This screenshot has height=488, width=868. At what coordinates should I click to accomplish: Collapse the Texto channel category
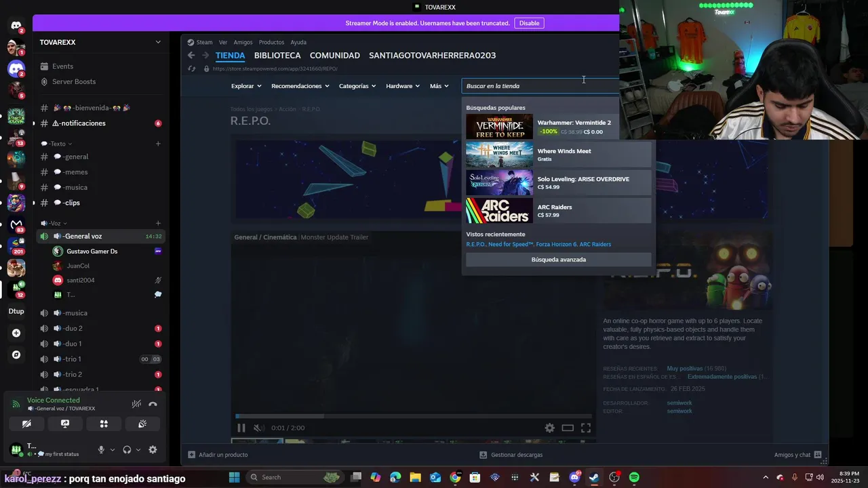tap(56, 144)
